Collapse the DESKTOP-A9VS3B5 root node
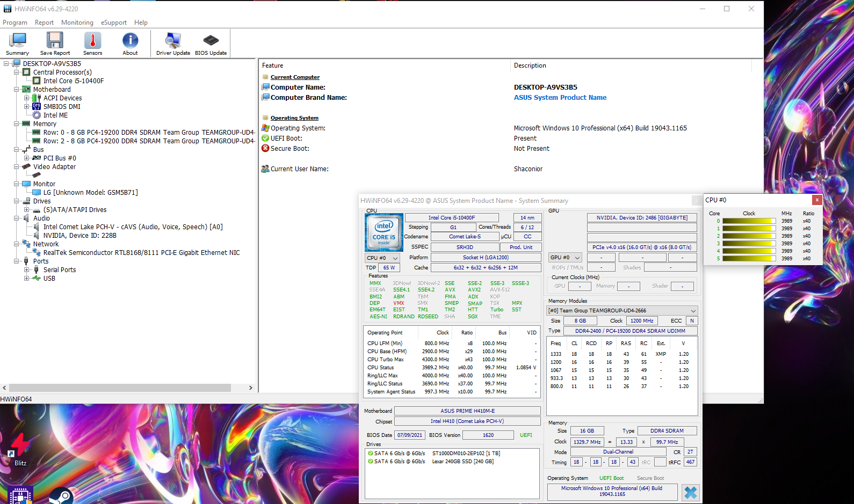Screen dimensions: 854x504 coord(6,64)
